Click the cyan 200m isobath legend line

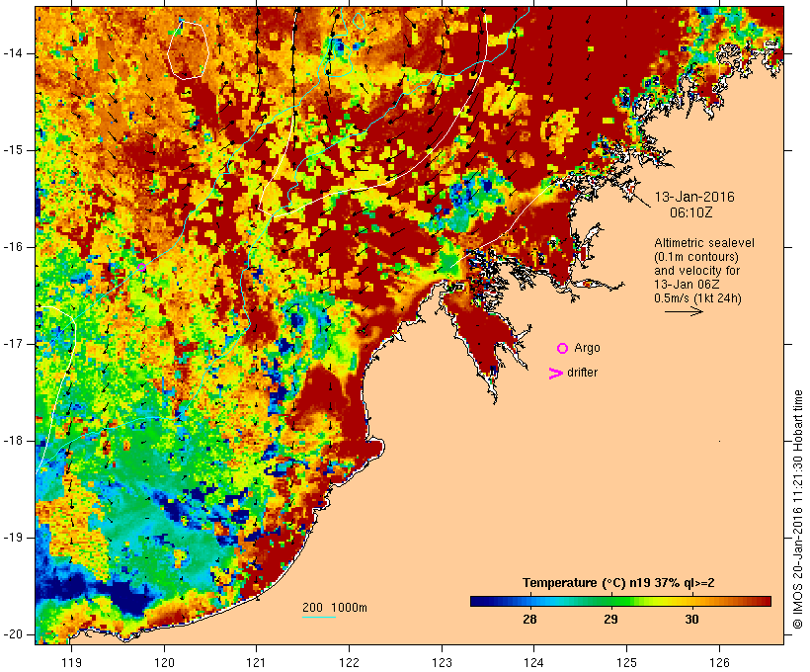(x=319, y=617)
